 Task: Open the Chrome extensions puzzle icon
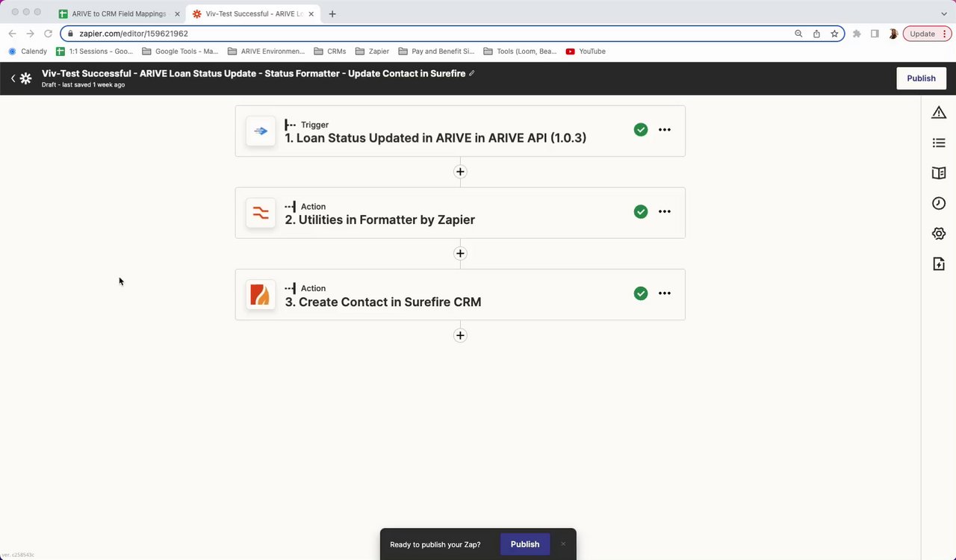click(857, 34)
